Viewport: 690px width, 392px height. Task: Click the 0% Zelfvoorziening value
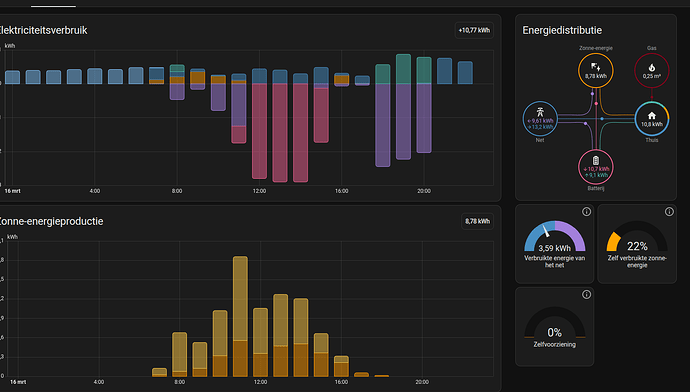(x=554, y=332)
